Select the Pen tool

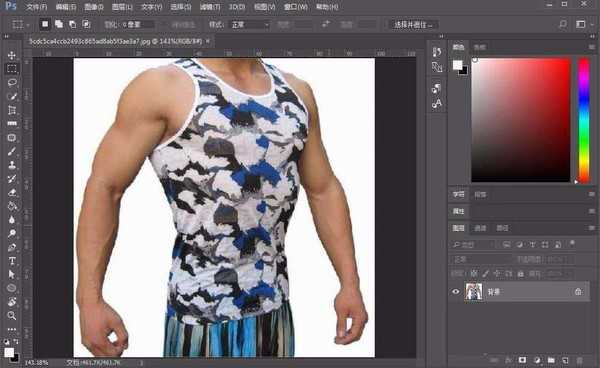pyautogui.click(x=12, y=247)
